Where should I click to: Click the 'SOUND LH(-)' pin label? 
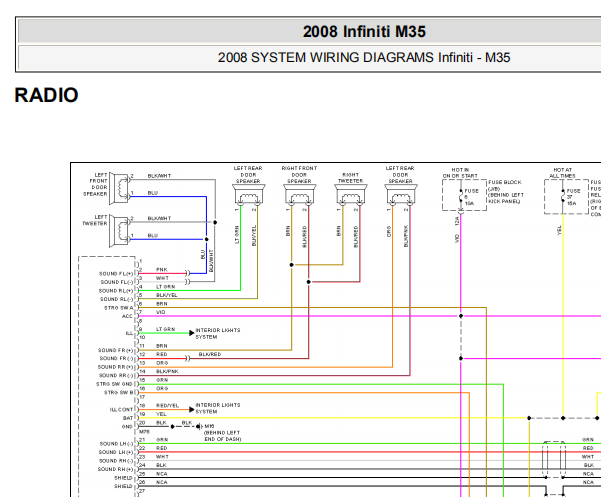click(x=117, y=444)
